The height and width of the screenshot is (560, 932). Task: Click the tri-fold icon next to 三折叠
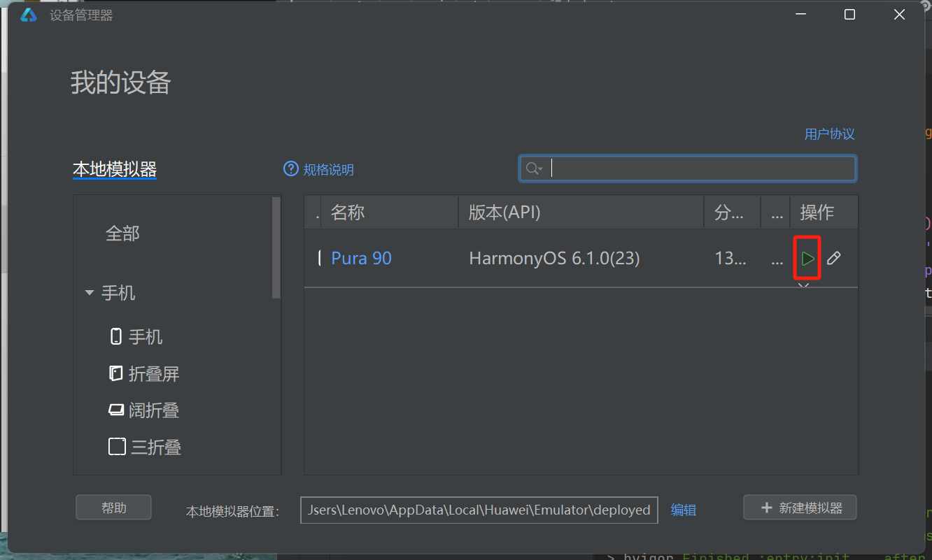click(117, 446)
